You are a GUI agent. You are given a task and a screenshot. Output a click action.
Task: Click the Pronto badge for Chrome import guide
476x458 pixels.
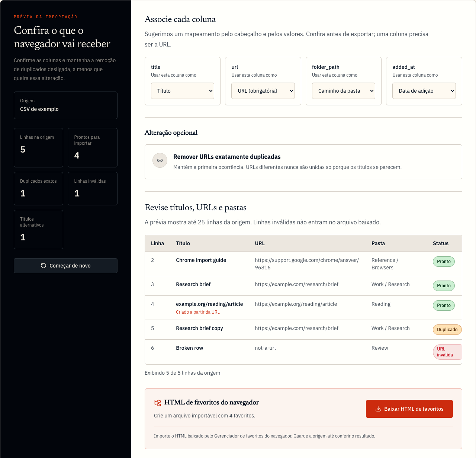[444, 262]
